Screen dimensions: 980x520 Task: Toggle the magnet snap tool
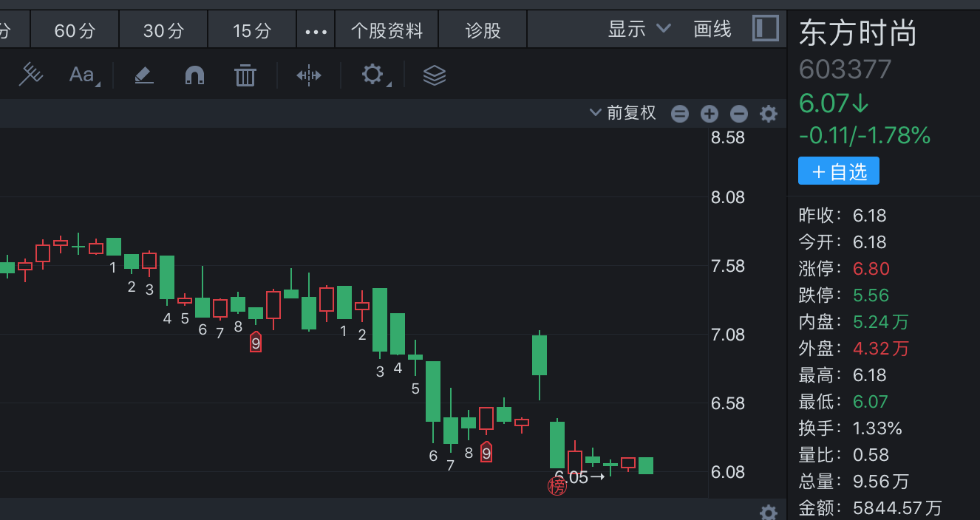pos(194,75)
